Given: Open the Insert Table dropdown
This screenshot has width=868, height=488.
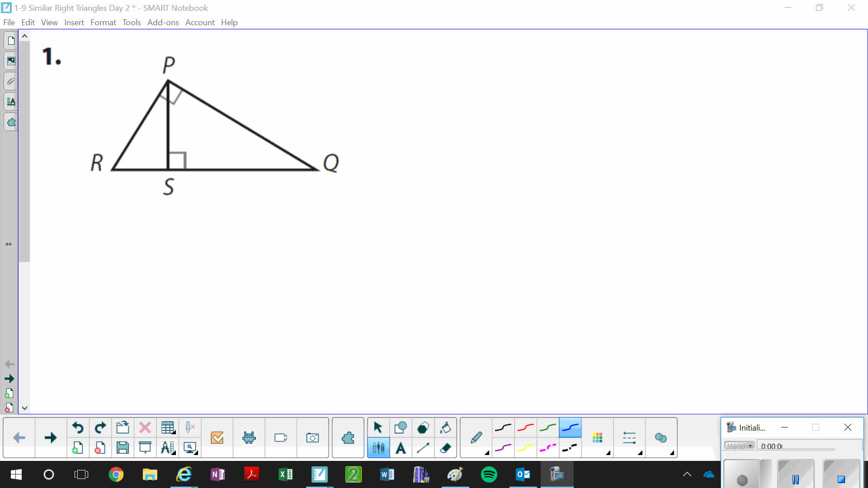Looking at the screenshot, I should pyautogui.click(x=168, y=427).
